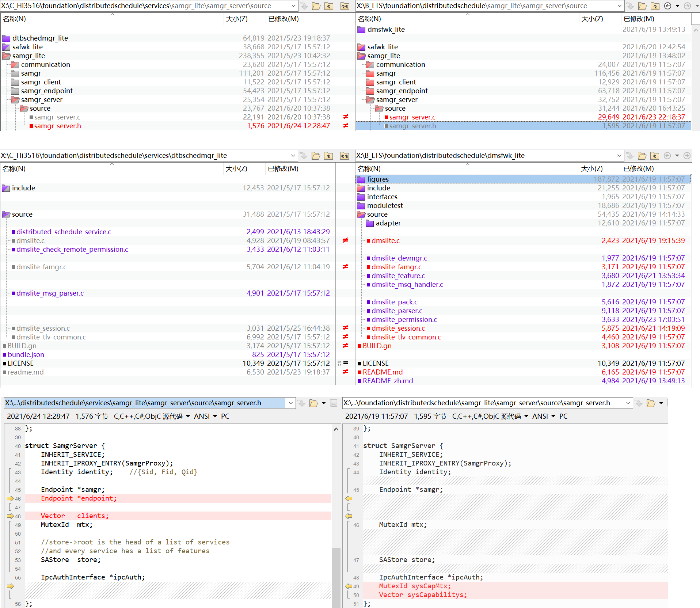Open file icon in right samgr_server.h editor
Viewport: 700px width, 608px height.
coord(651,403)
